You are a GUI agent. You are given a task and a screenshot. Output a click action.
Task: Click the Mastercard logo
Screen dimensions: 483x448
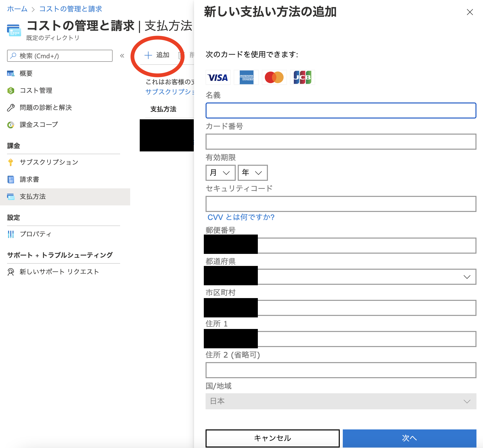[274, 77]
